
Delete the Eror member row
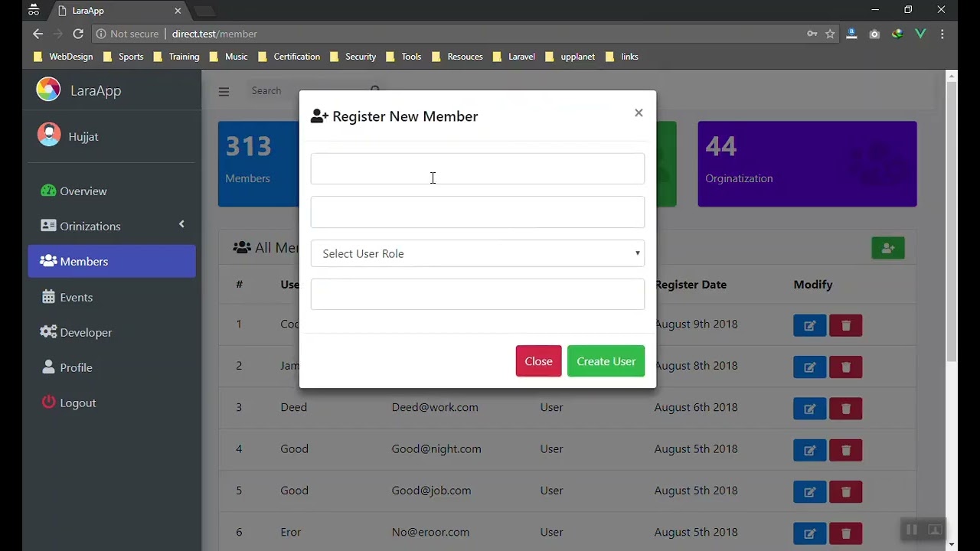(846, 533)
